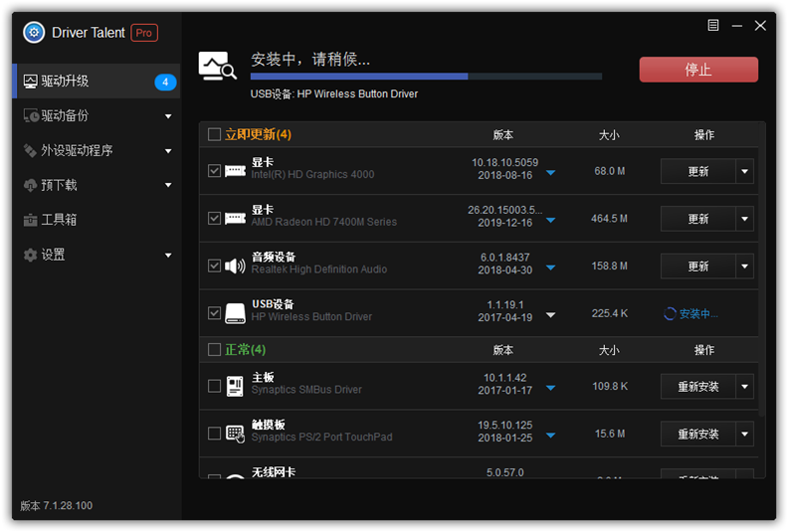This screenshot has width=788, height=532.
Task: Minimize the Driver Talent window
Action: 736,25
